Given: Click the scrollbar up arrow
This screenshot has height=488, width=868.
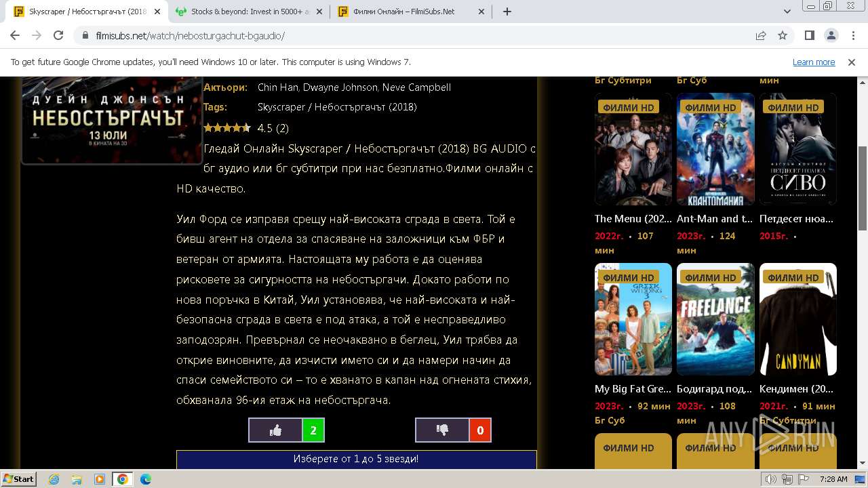Looking at the screenshot, I should point(863,82).
